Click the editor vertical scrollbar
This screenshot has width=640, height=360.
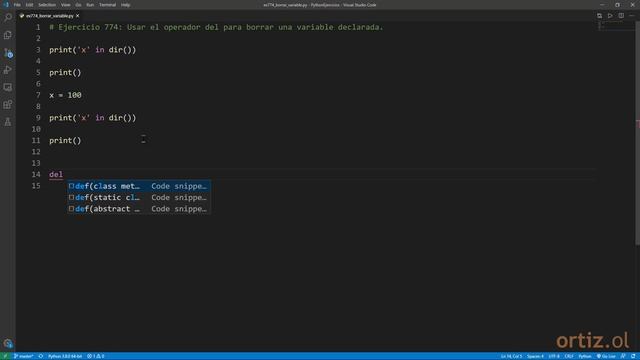coord(638,133)
